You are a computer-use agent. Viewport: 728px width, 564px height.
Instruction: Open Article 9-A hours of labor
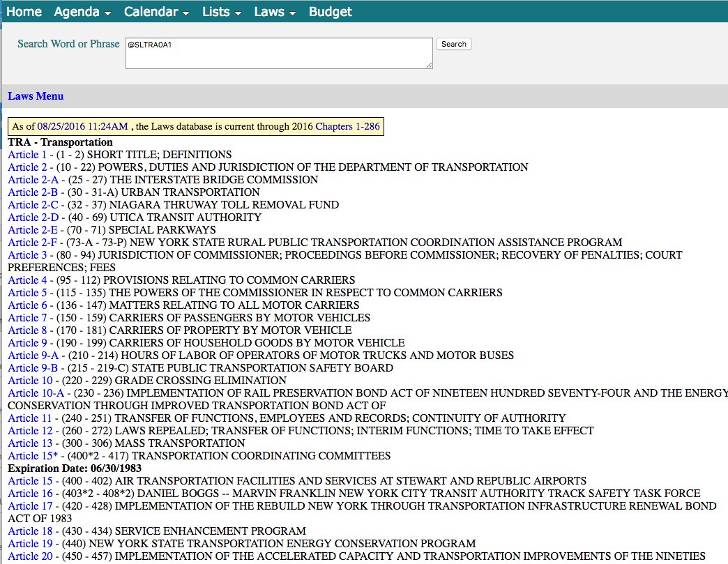click(33, 355)
